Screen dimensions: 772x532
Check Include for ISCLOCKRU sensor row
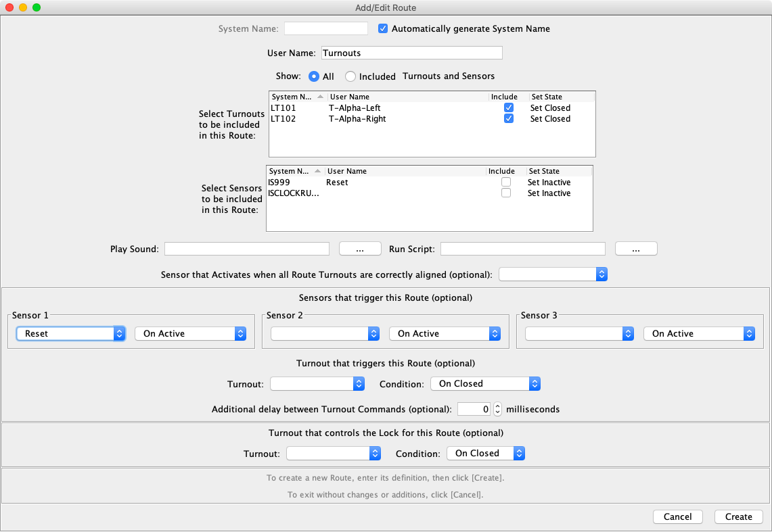[506, 193]
